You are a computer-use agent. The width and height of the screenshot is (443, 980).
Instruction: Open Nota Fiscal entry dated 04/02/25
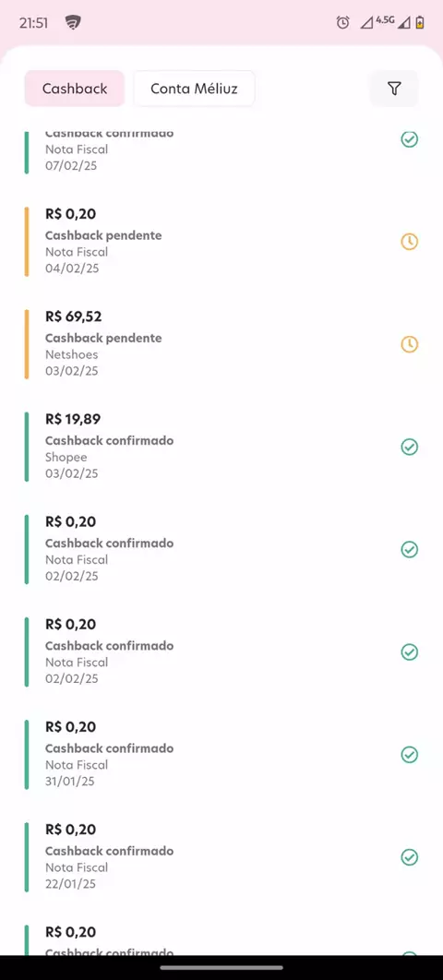(221, 242)
